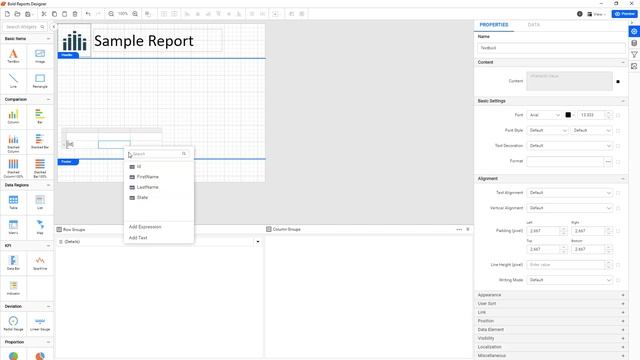Click the Search widgets input field
Image resolution: width=640 pixels, height=360 pixels.
[x=25, y=27]
